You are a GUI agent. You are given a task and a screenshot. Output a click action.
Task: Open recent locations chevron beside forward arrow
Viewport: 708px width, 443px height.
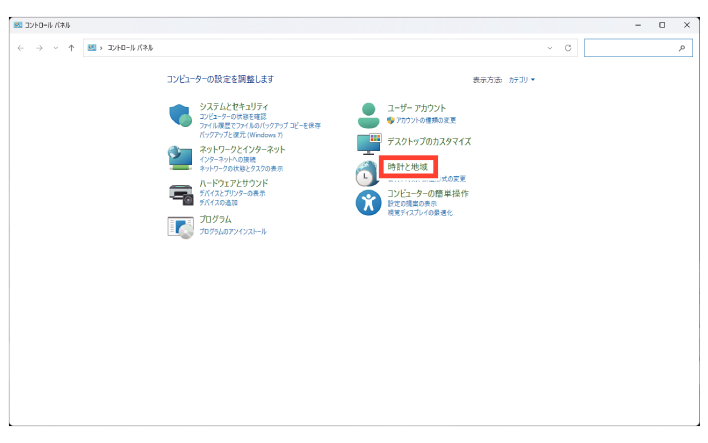coord(56,47)
